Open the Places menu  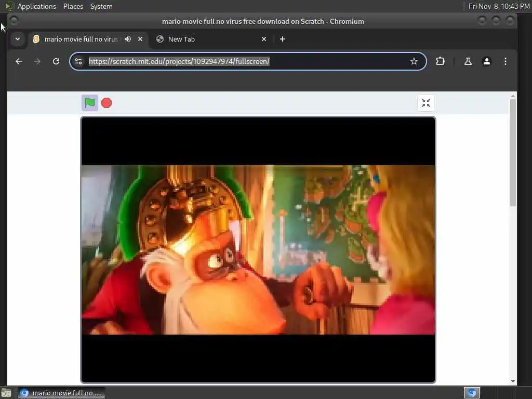pos(73,6)
